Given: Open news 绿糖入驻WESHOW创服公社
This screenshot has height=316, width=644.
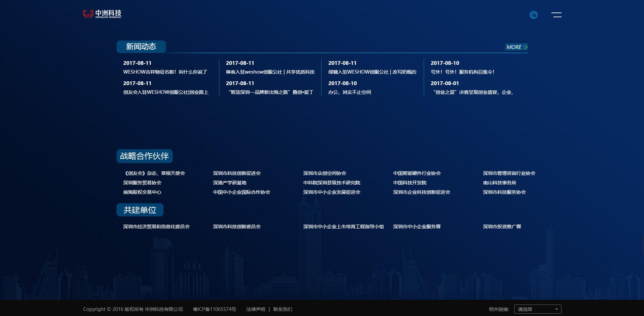Looking at the screenshot, I should coord(372,72).
